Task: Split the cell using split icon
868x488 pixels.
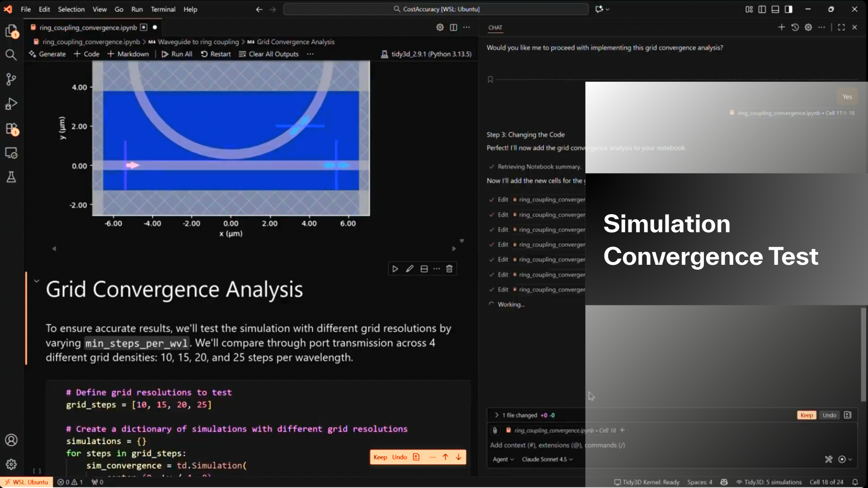Action: click(424, 269)
